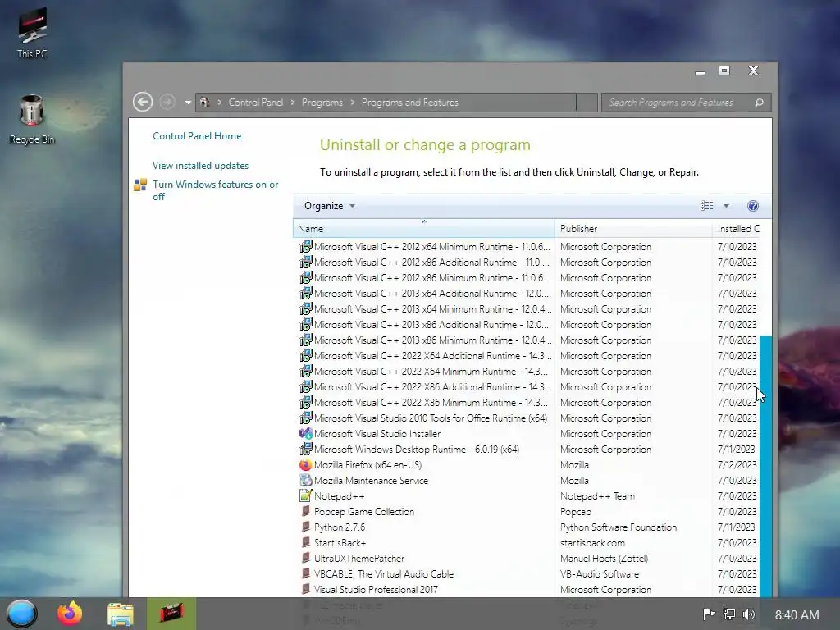Image resolution: width=840 pixels, height=630 pixels.
Task: Open This PC desktop icon
Action: tap(32, 33)
